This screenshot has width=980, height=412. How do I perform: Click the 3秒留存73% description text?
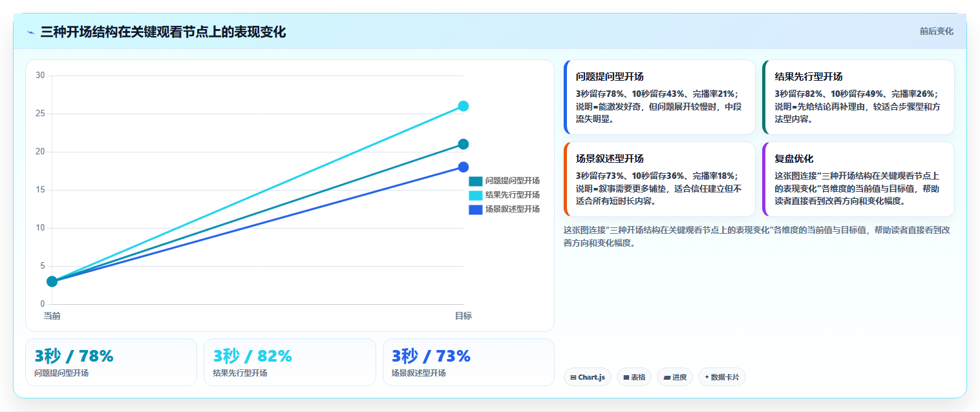point(659,189)
